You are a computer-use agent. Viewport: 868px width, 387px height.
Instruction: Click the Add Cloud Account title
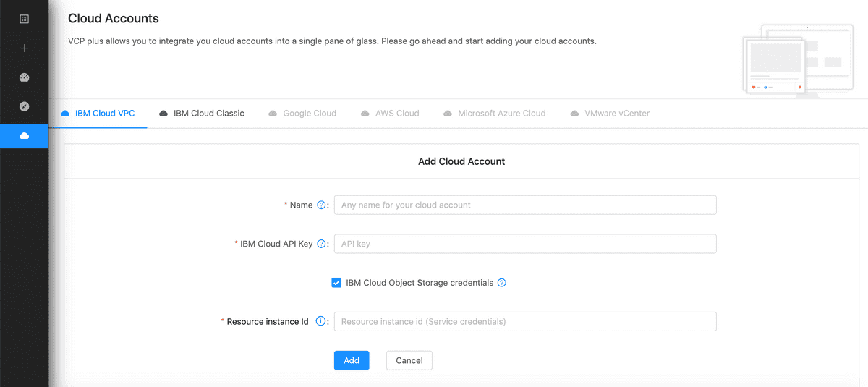461,161
